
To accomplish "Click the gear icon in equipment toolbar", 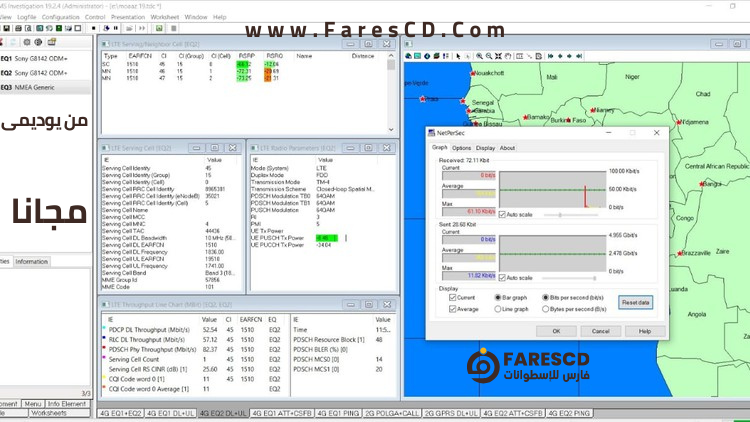I will point(27,42).
